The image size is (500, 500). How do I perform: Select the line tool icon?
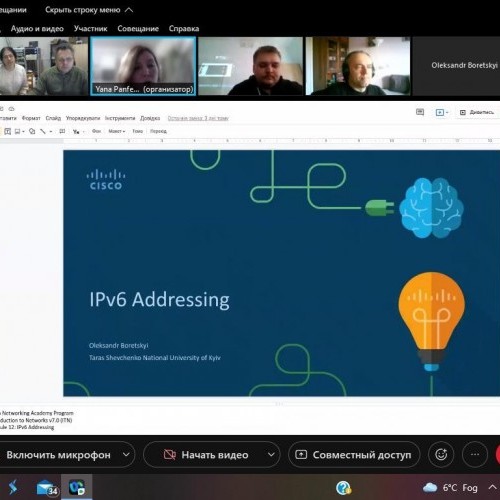click(43, 131)
